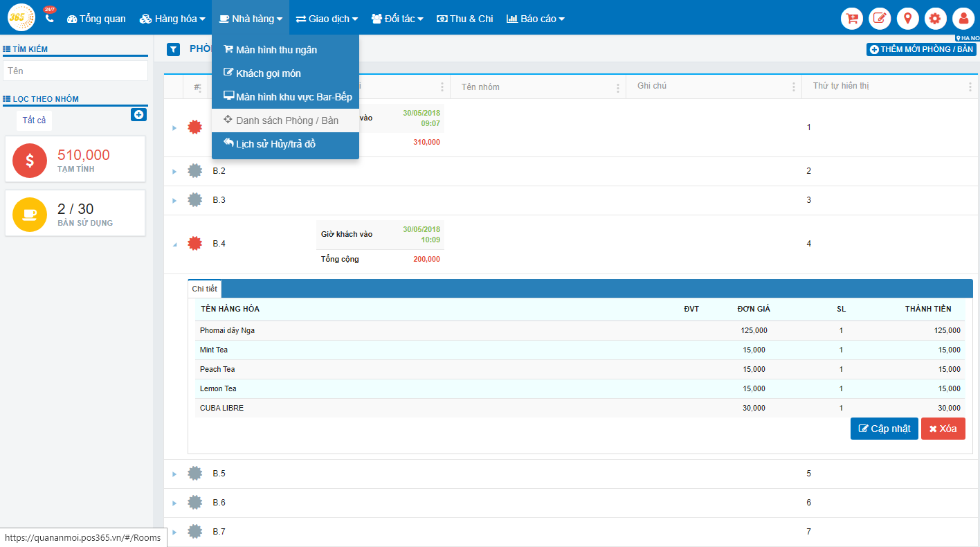
Task: Open settings gear icon in header
Action: pos(935,18)
